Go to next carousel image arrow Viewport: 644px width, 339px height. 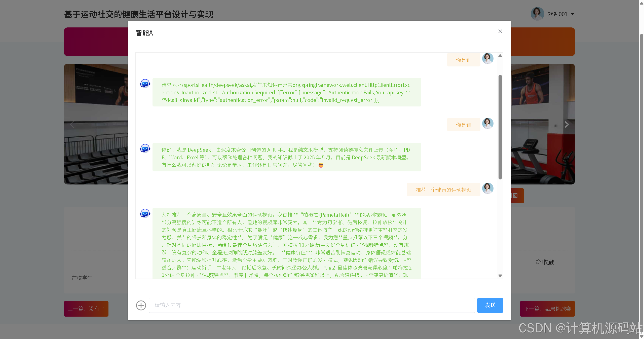566,124
